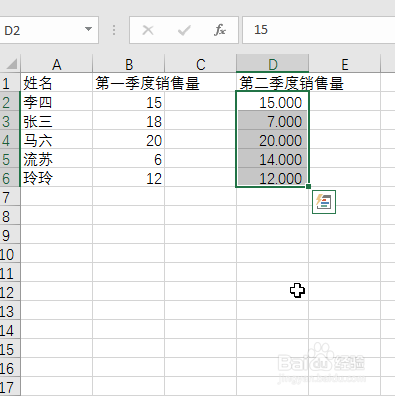Click name cell 张三
This screenshot has height=396, width=395.
point(56,121)
